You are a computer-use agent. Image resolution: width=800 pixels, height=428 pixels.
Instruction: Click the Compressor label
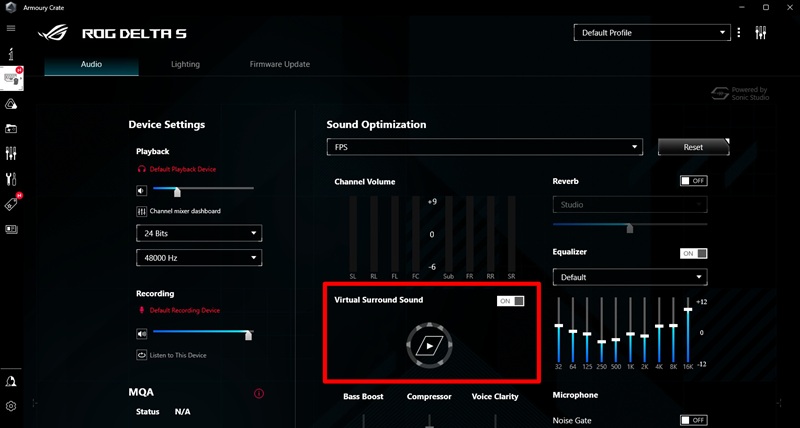click(429, 396)
